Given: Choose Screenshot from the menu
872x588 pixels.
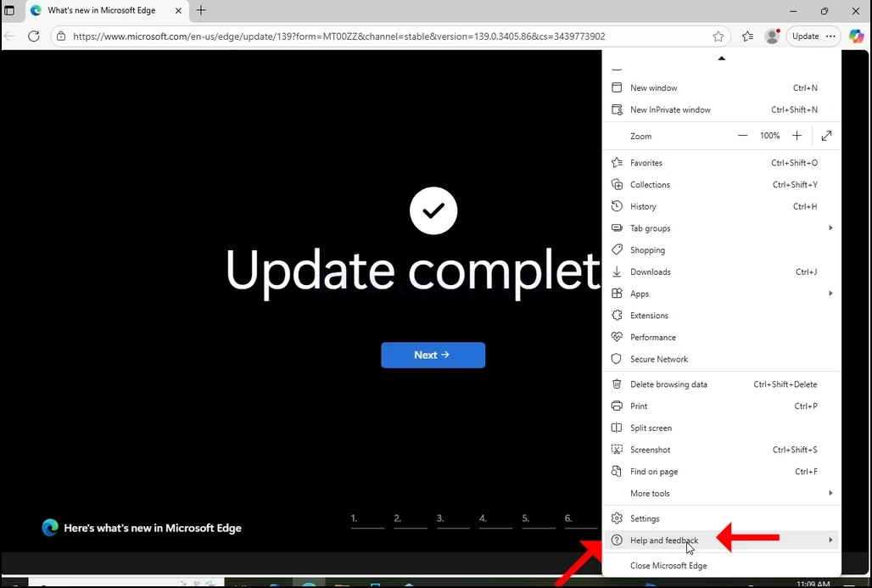Looking at the screenshot, I should (x=721, y=450).
